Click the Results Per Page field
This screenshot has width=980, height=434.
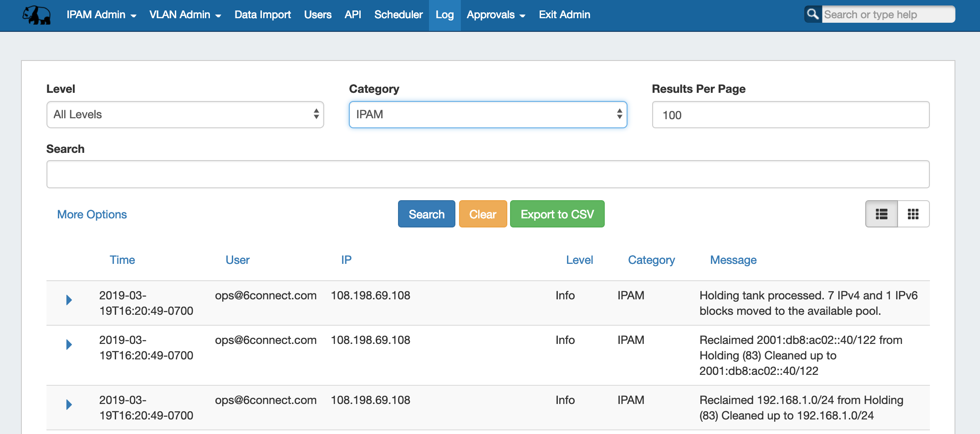[790, 115]
